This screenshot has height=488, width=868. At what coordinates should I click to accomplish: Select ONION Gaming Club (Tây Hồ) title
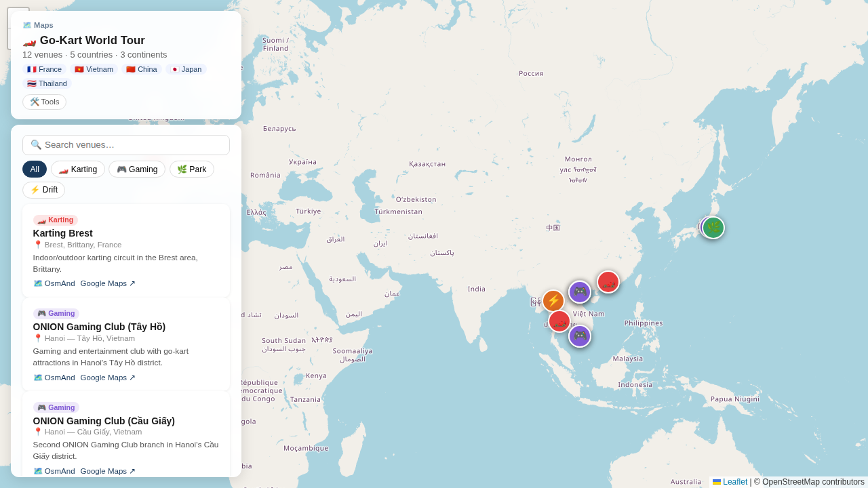(x=99, y=327)
